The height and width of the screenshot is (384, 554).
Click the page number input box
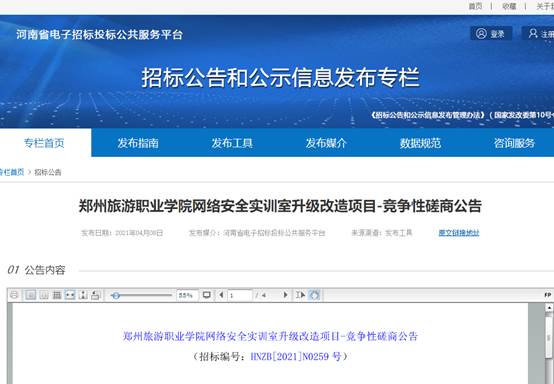(240, 295)
